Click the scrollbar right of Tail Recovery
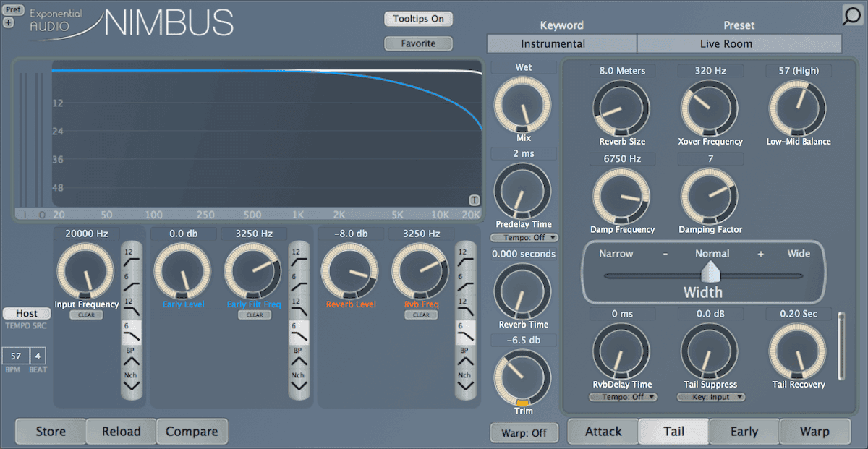 pyautogui.click(x=841, y=346)
